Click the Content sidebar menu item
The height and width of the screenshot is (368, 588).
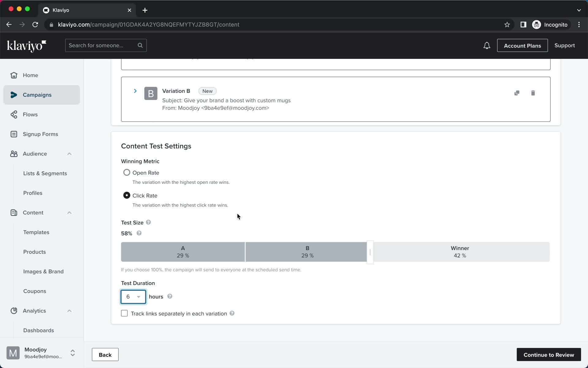click(33, 213)
